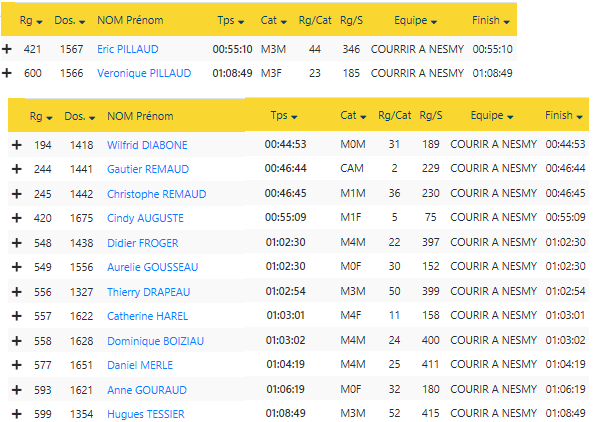
Task: Open Aurelie GOUSSEAU runner link
Action: (153, 267)
